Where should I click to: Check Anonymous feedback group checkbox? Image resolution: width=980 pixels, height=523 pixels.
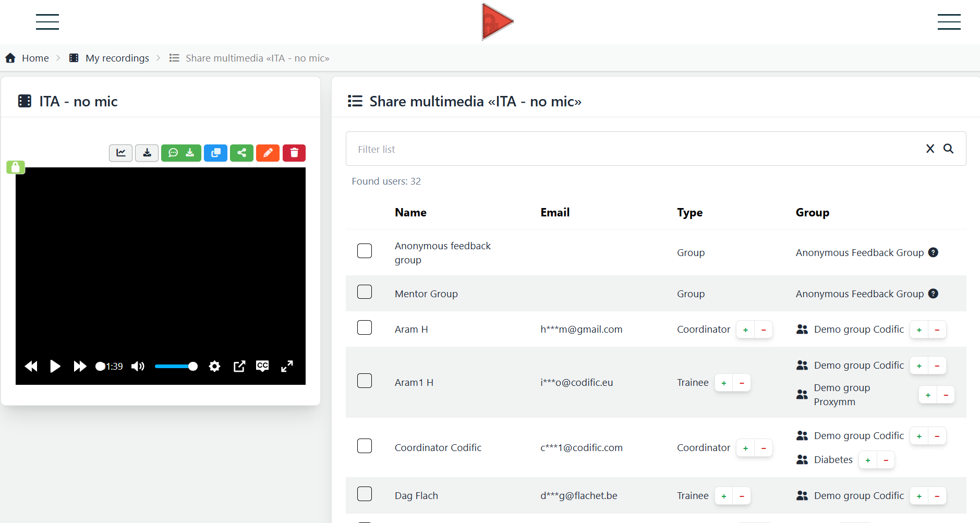coord(365,251)
